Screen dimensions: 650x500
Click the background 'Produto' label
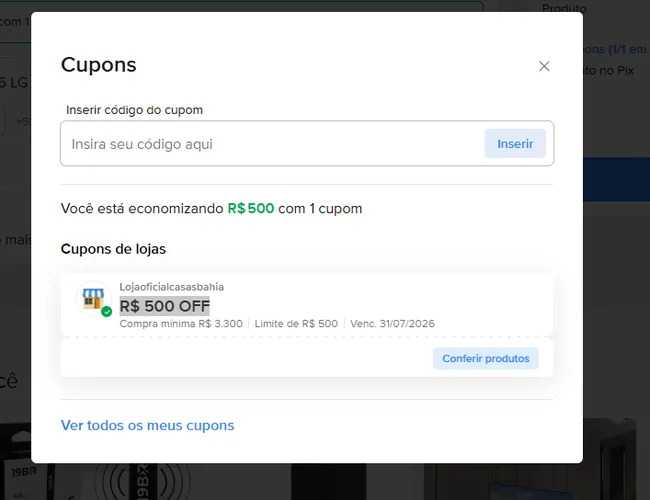point(564,8)
